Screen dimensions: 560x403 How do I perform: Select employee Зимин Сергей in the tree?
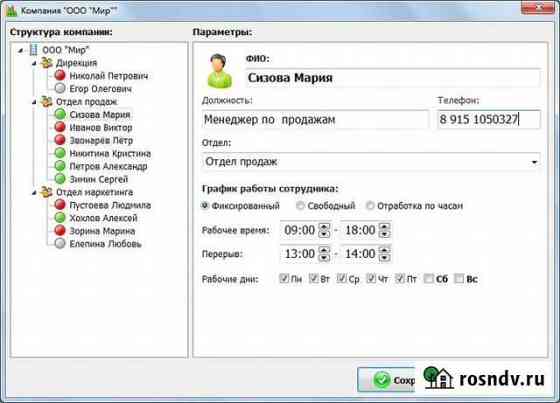[99, 179]
